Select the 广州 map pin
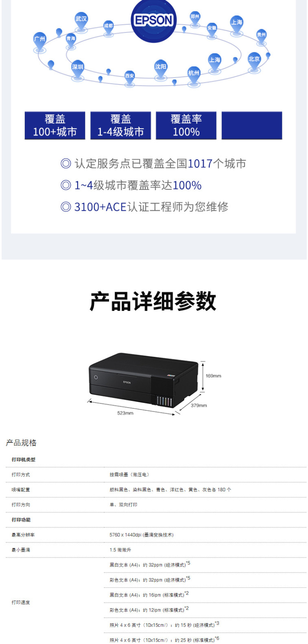308x644 pixels. pyautogui.click(x=39, y=41)
